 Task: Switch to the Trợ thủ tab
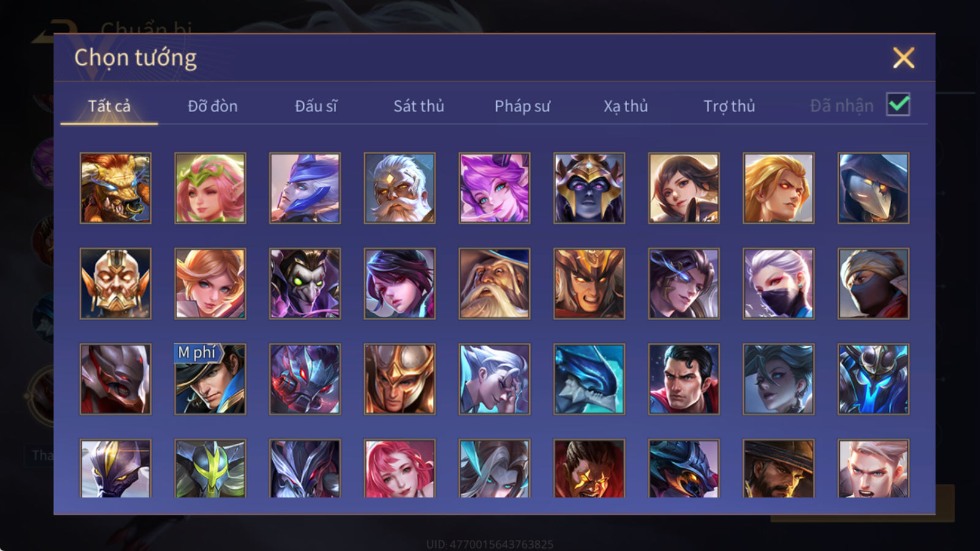729,106
